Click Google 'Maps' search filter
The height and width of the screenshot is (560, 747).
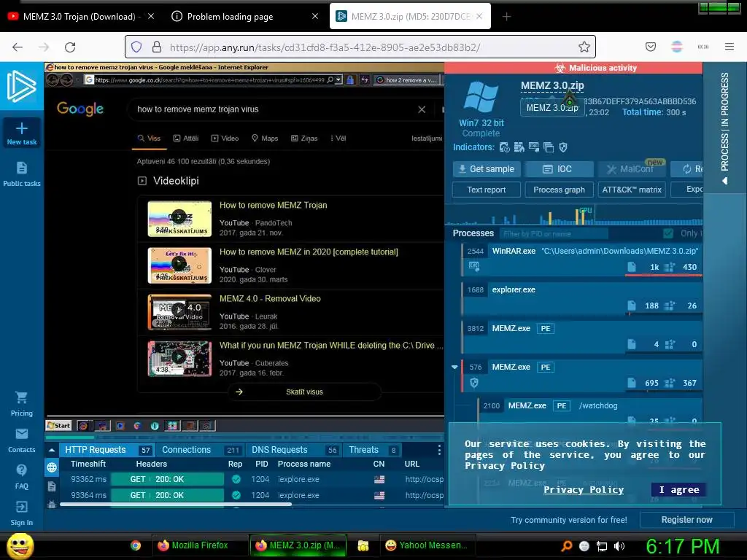[265, 138]
